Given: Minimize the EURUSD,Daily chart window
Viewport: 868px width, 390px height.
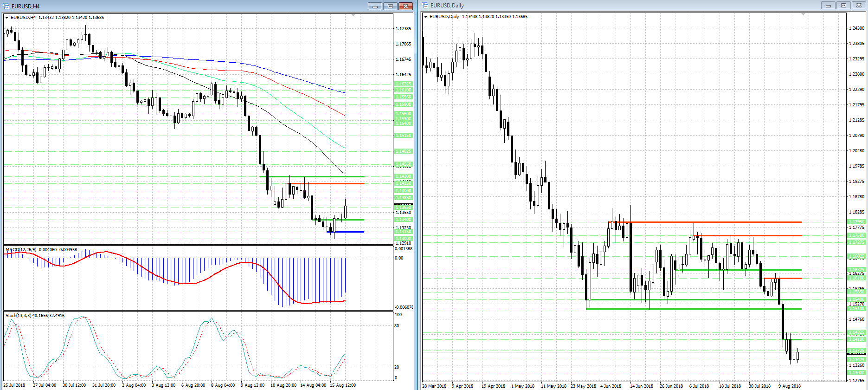Looking at the screenshot, I should pyautogui.click(x=828, y=5).
